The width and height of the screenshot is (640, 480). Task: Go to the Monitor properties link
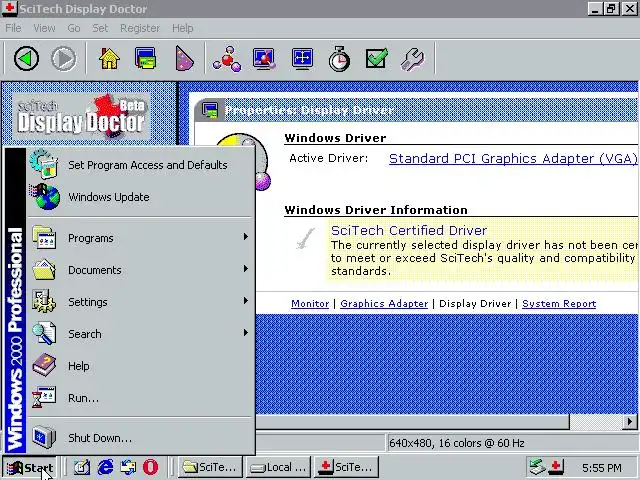pyautogui.click(x=310, y=304)
